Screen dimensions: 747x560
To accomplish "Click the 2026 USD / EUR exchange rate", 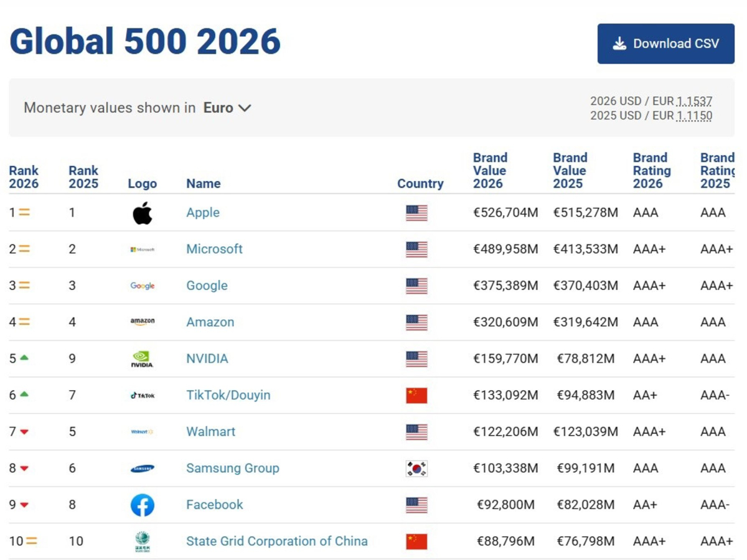I will click(x=694, y=101).
